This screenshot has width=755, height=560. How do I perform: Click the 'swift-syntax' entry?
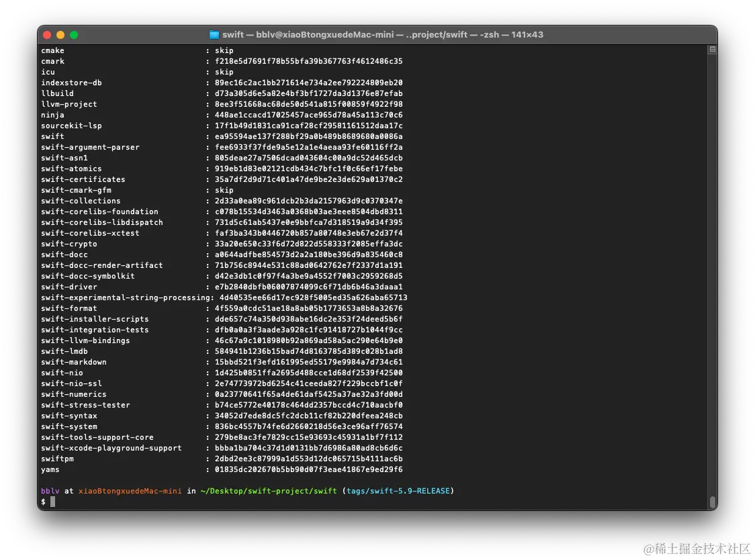click(x=69, y=416)
